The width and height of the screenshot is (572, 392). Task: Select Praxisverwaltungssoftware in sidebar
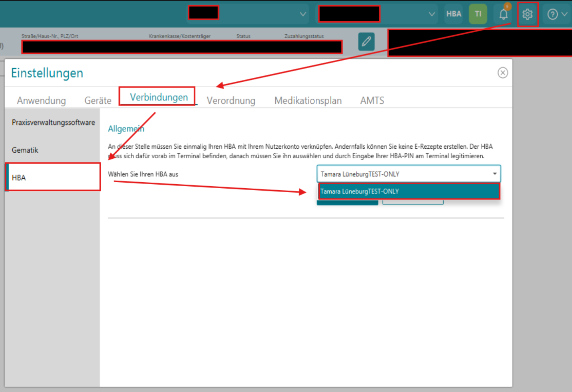click(x=53, y=122)
